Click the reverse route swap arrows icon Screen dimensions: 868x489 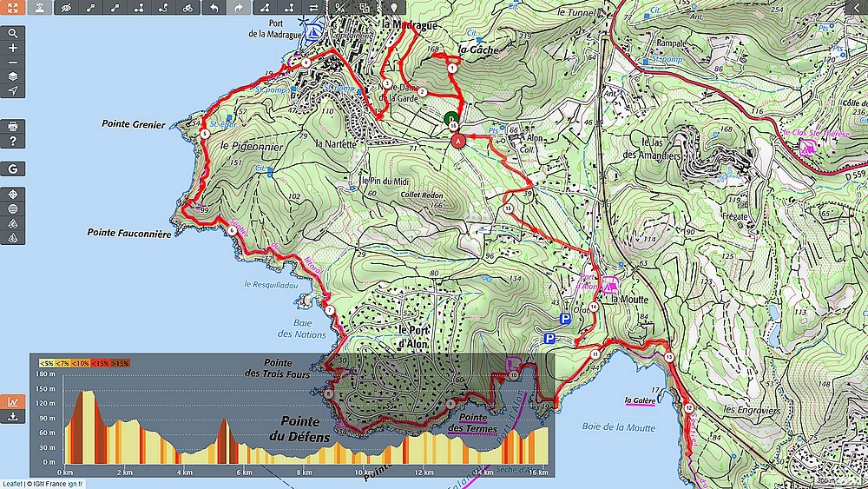click(x=314, y=8)
